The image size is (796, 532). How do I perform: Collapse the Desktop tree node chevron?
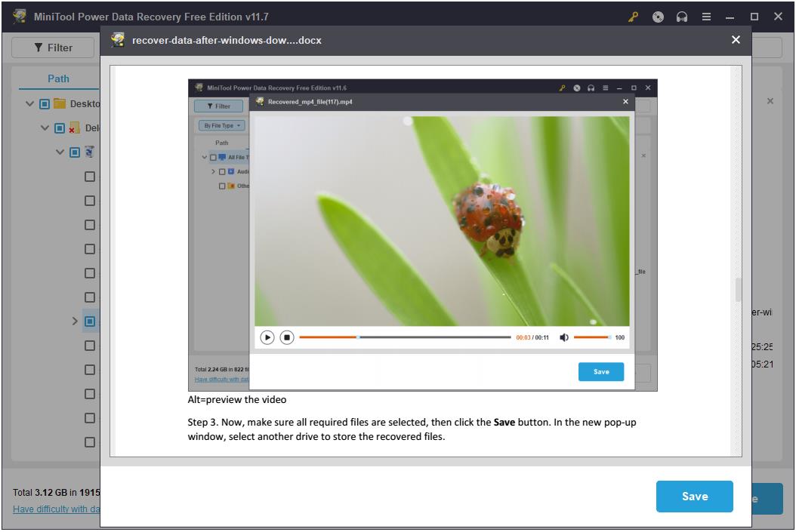point(29,103)
